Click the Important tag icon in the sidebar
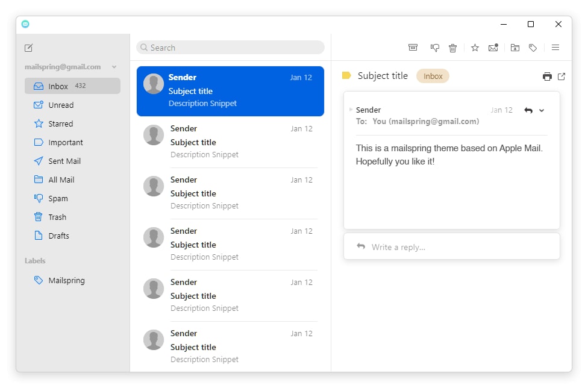 point(38,142)
